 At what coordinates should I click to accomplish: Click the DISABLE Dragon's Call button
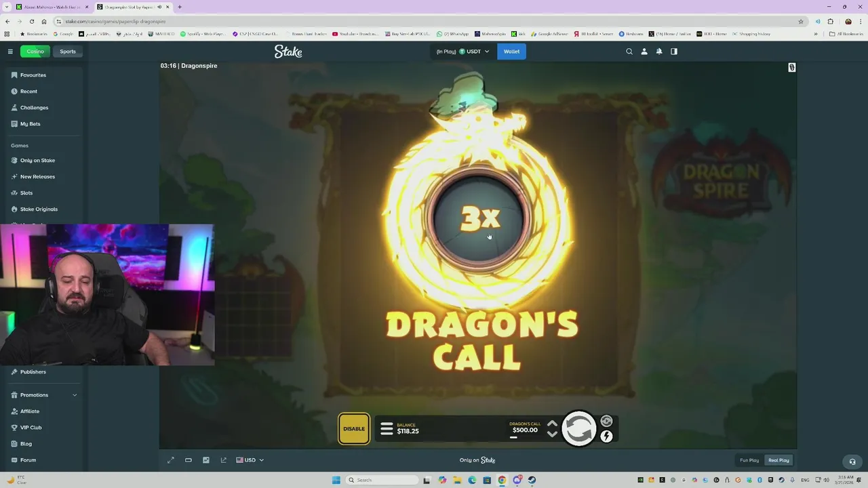[354, 428]
